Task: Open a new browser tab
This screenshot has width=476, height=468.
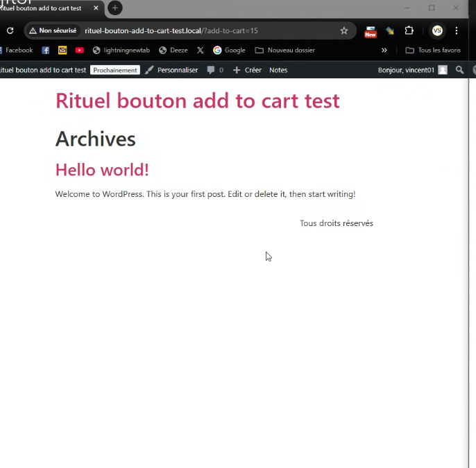Action: (115, 8)
